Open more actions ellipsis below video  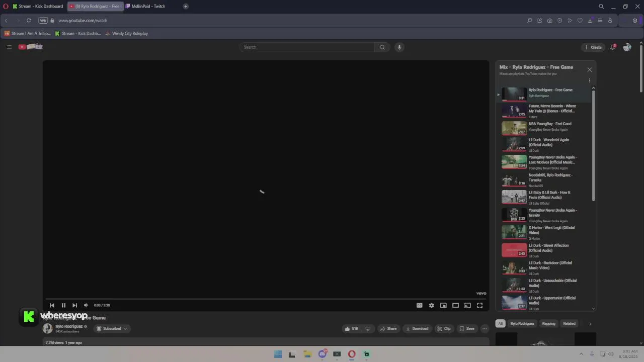click(x=485, y=328)
